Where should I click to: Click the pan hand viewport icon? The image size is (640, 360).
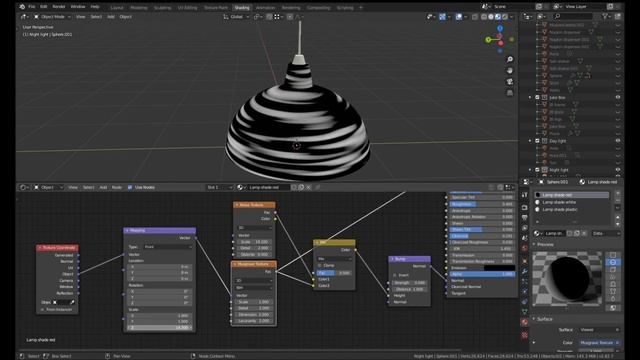click(x=510, y=71)
